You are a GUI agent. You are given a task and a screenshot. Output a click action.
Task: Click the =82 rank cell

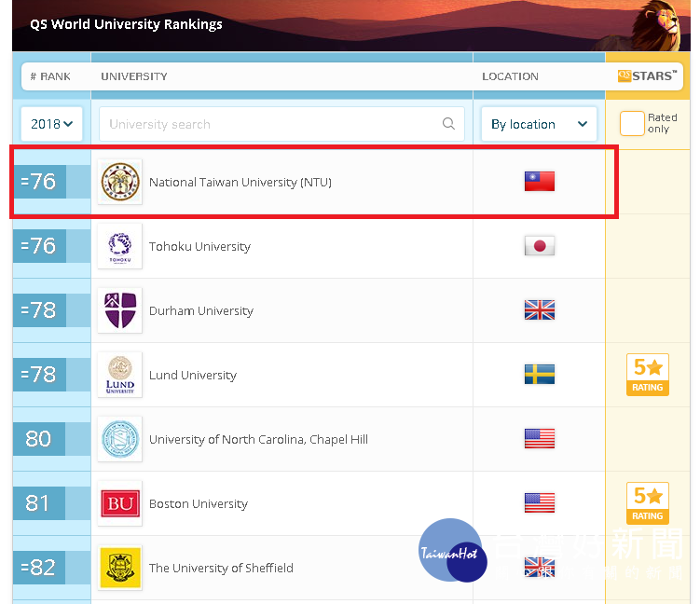click(39, 568)
